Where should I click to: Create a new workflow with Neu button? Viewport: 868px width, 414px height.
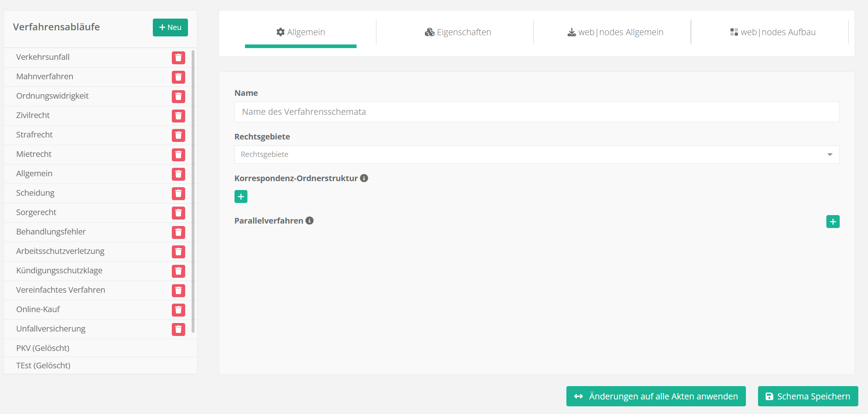tap(170, 27)
